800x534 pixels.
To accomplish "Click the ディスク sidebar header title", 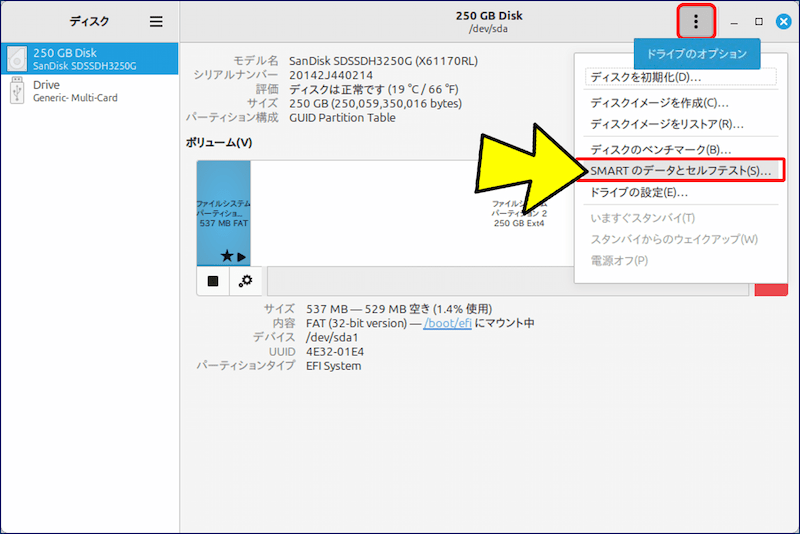I will [x=89, y=21].
